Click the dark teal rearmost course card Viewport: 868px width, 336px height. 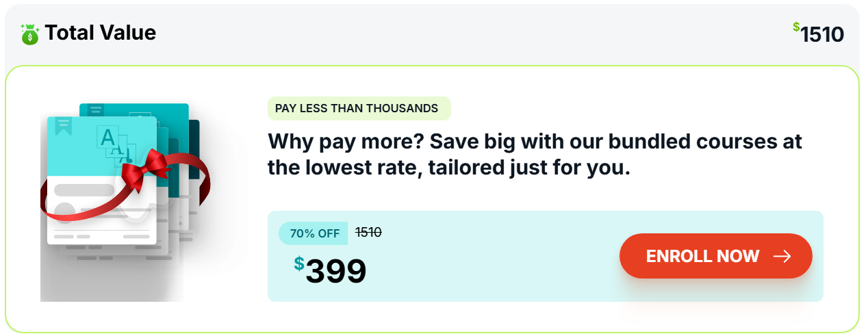point(194,149)
